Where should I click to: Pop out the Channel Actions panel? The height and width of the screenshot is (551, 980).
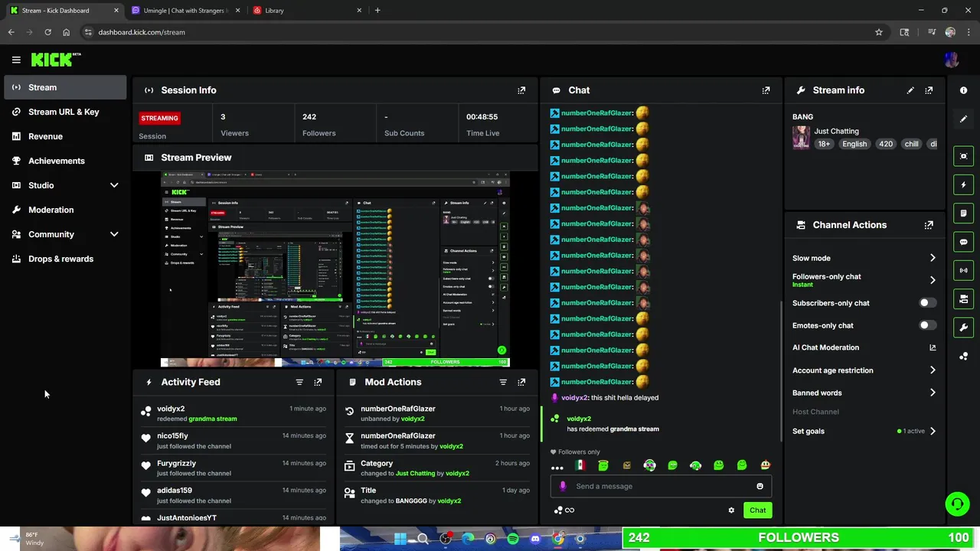click(x=929, y=225)
